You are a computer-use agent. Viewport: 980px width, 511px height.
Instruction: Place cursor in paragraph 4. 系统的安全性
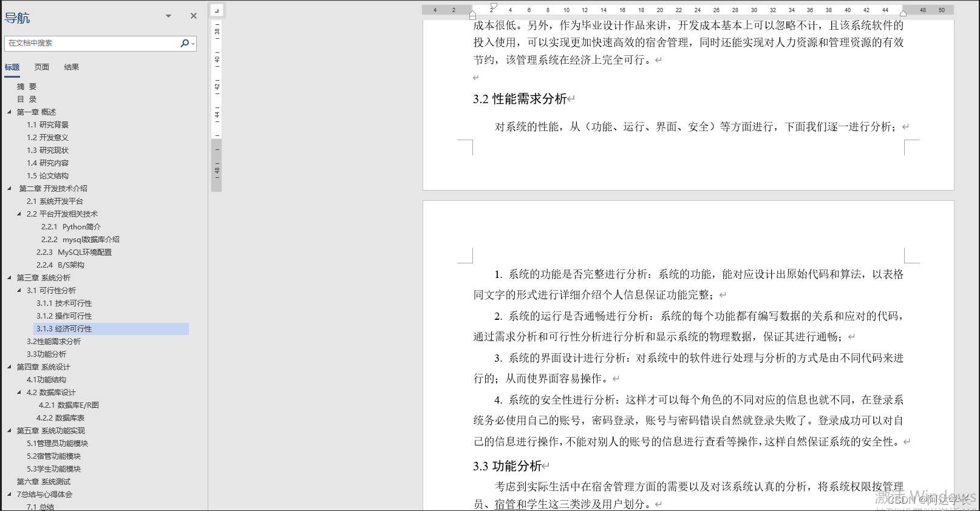(x=689, y=421)
